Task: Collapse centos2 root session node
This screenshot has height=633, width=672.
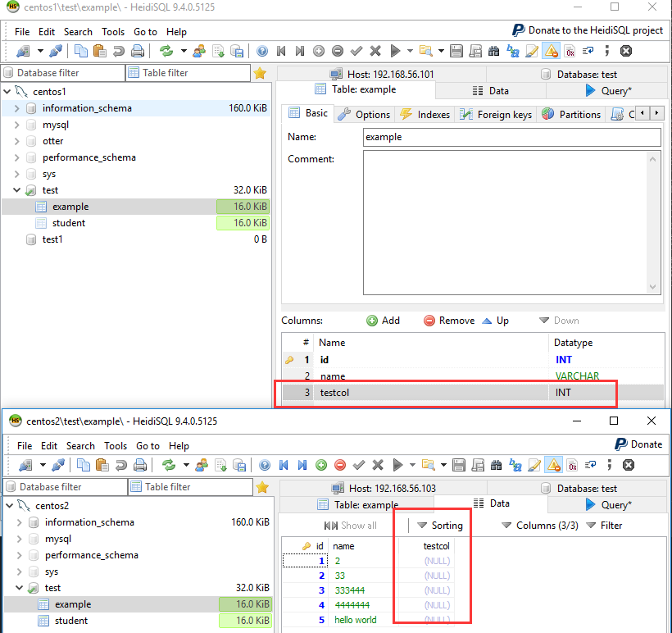Action: (10, 506)
